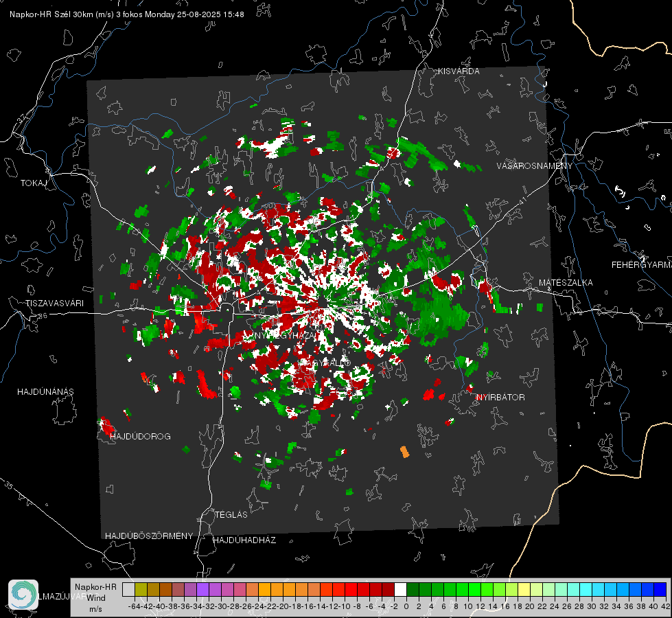The width and height of the screenshot is (672, 618).
Task: Pick the grey leftmost legend swatch
Action: coord(128,590)
